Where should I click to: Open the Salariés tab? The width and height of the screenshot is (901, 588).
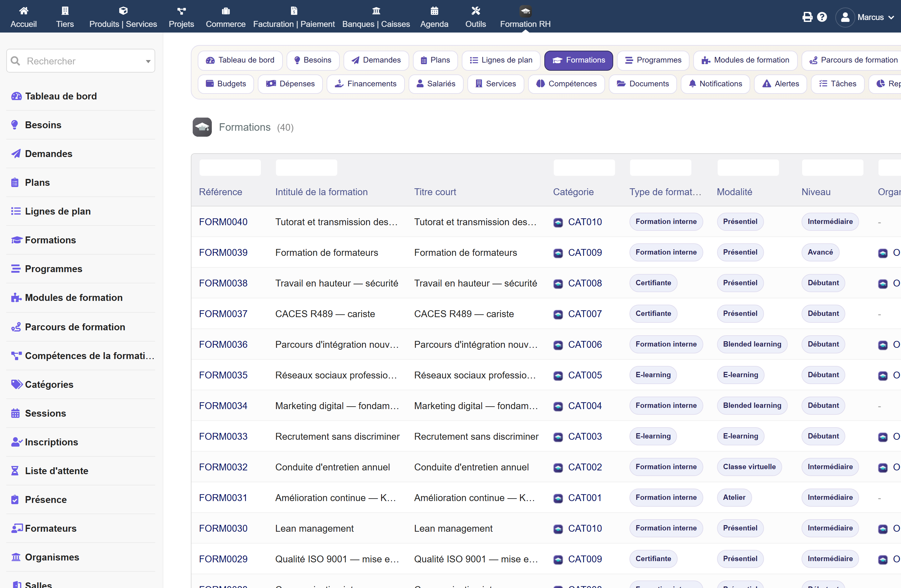[x=436, y=84]
